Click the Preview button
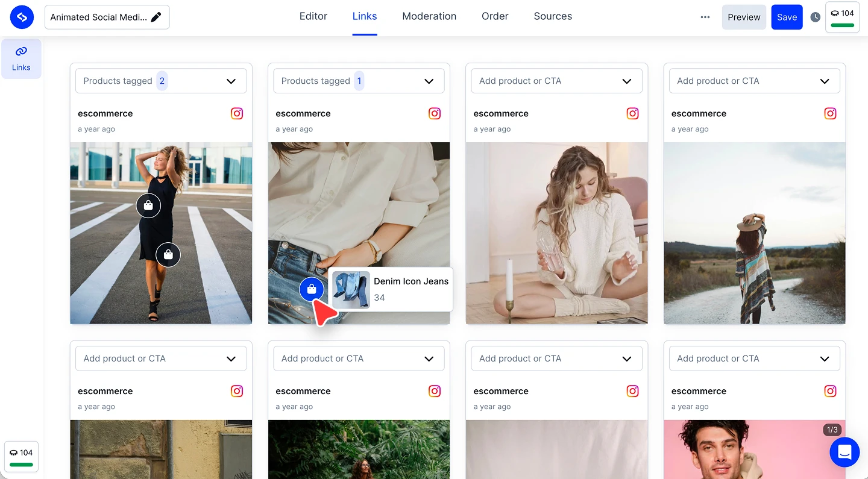 click(744, 17)
